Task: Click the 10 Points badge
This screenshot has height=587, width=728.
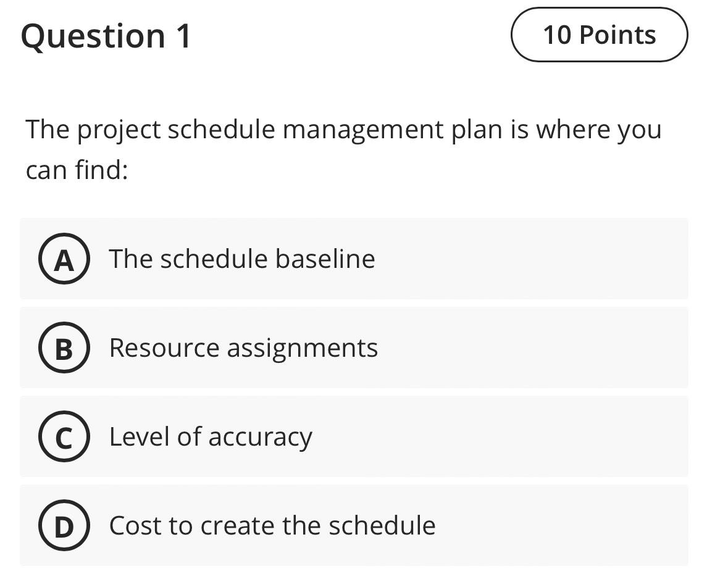Action: [598, 35]
